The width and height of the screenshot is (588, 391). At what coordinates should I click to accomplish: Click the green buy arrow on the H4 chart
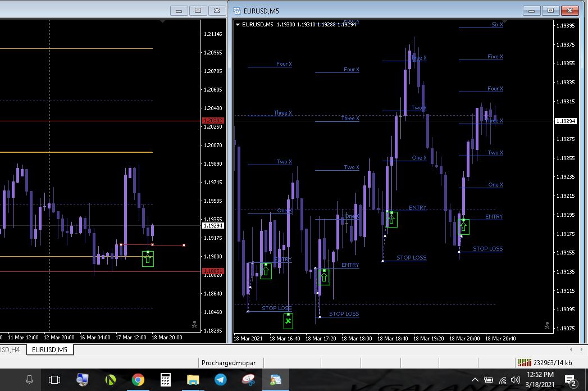(148, 258)
